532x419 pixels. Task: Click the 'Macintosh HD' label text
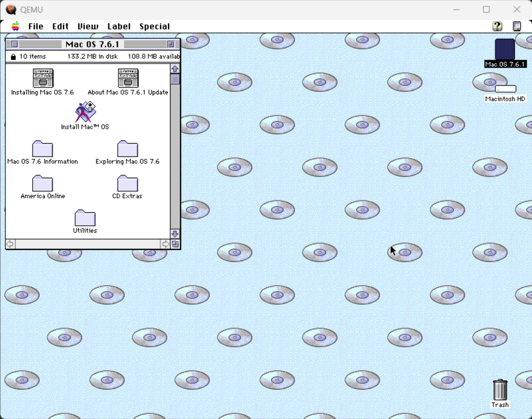pyautogui.click(x=505, y=99)
